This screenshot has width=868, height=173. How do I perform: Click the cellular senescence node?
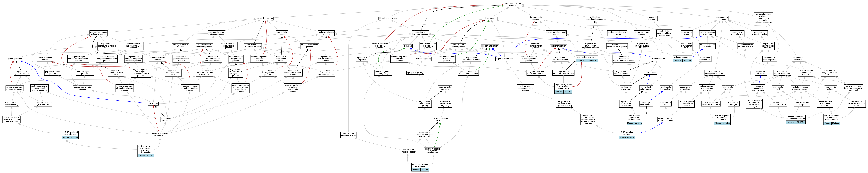(x=682, y=57)
